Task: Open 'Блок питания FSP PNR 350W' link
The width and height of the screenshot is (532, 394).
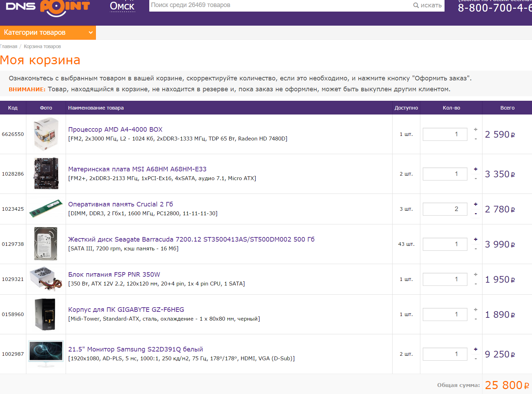Action: pos(114,275)
